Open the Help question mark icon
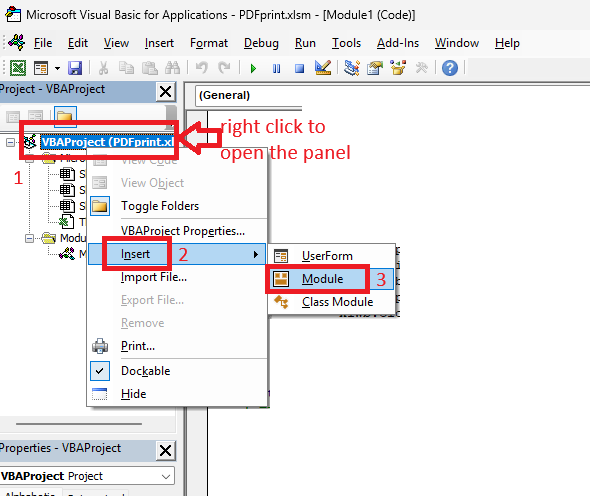 [x=450, y=68]
